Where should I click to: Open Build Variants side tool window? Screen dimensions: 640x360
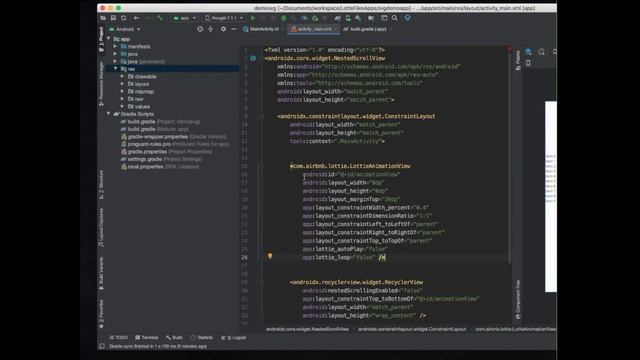pos(101,273)
